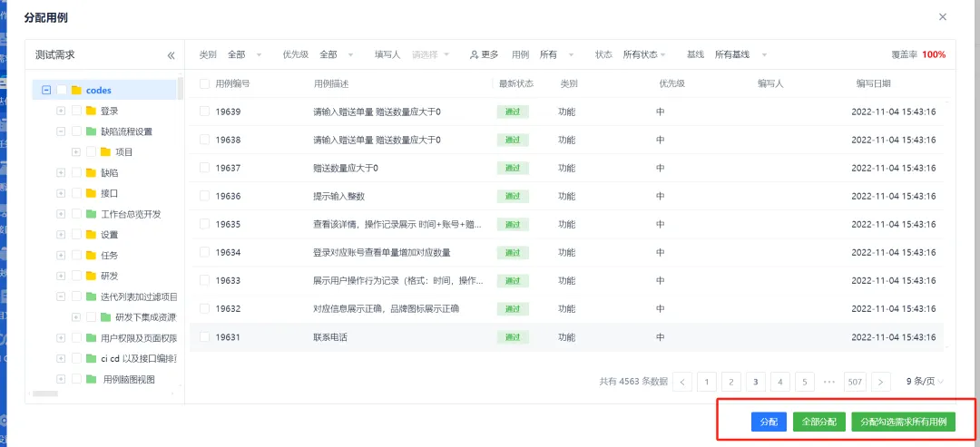The width and height of the screenshot is (980, 447).
Task: Open the 9 条/页 page size dropdown
Action: click(925, 382)
